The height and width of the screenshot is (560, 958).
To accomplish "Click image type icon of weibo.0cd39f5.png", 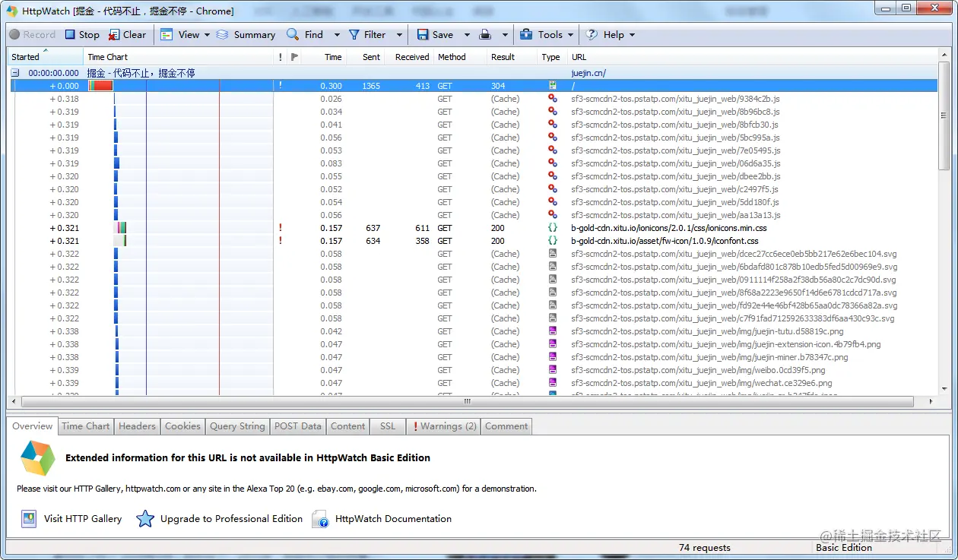I will tap(553, 370).
